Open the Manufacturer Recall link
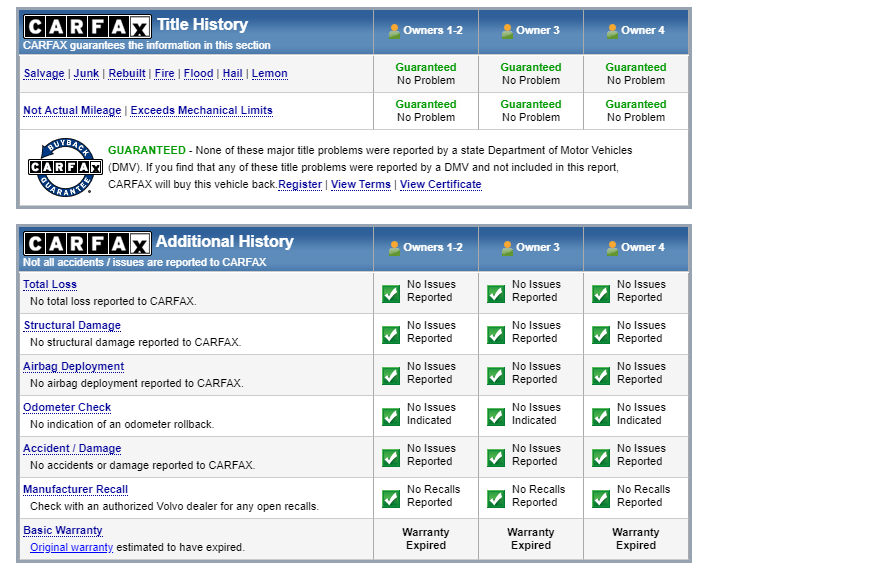This screenshot has height=575, width=876. (75, 490)
